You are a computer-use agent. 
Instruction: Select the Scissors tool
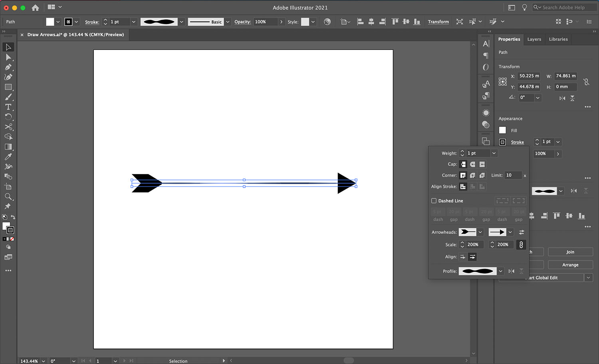tap(9, 127)
